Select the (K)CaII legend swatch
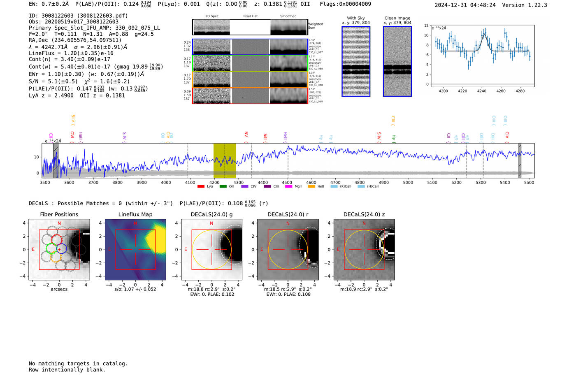The image size is (576, 392). [x=334, y=186]
